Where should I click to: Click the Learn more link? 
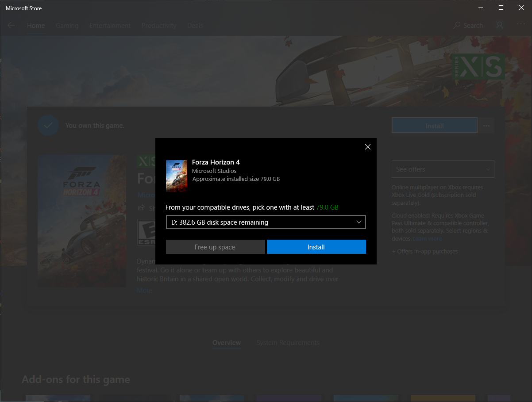[x=428, y=238]
